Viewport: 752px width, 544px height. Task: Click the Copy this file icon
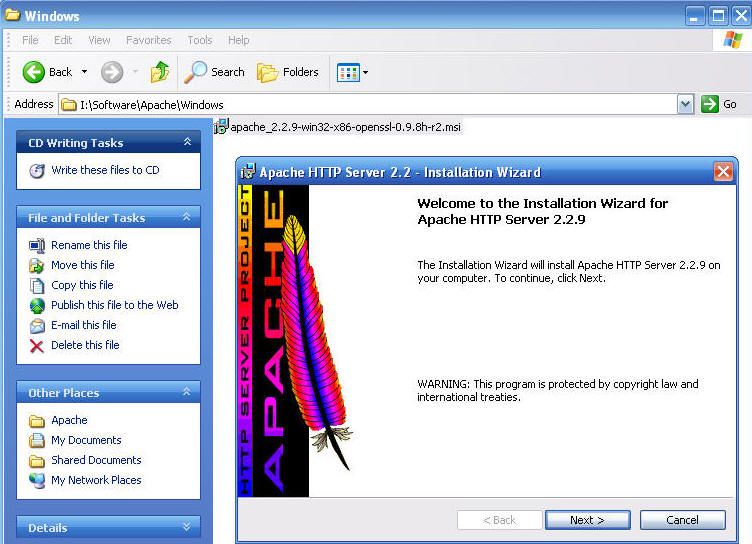(37, 285)
